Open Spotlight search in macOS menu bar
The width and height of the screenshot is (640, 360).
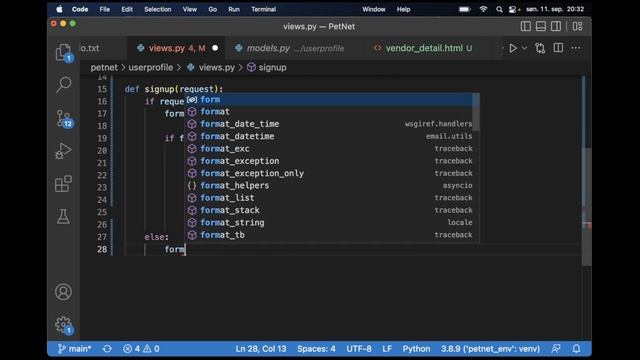coord(499,9)
